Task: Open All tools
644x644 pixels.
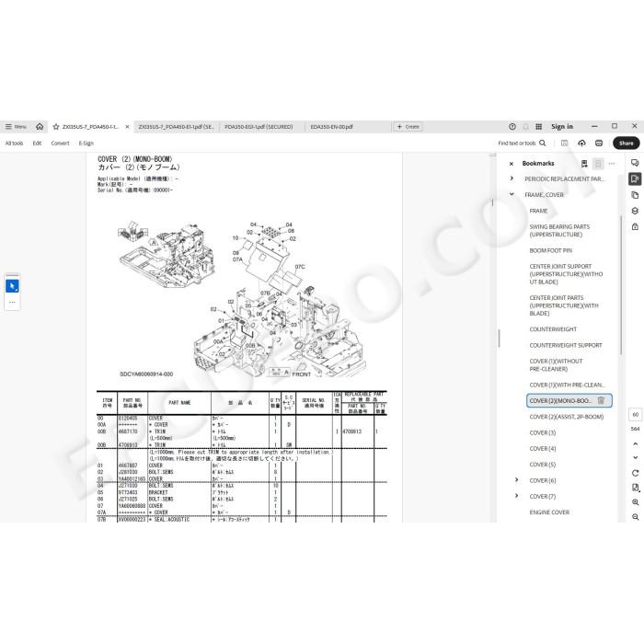Action: coord(14,143)
